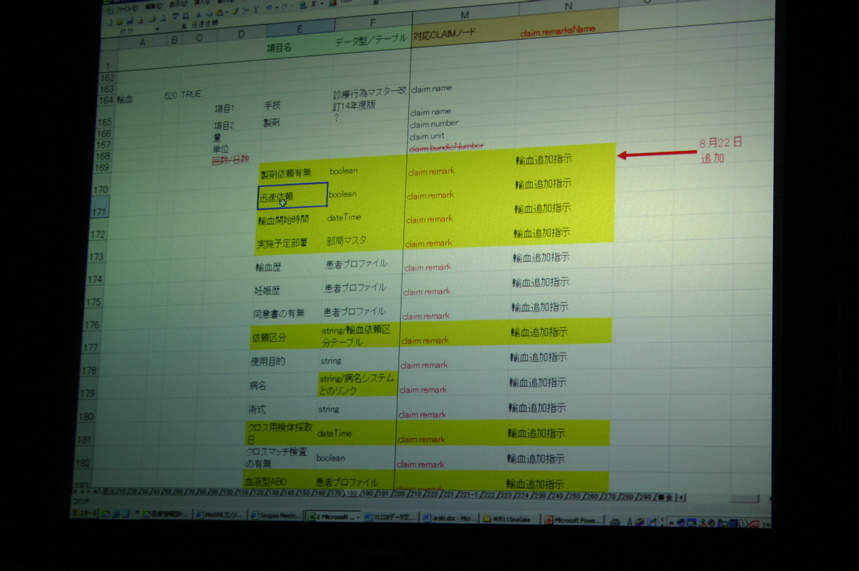This screenshot has height=571, width=859.
Task: Select the 迅速依頼 cell
Action: click(293, 196)
